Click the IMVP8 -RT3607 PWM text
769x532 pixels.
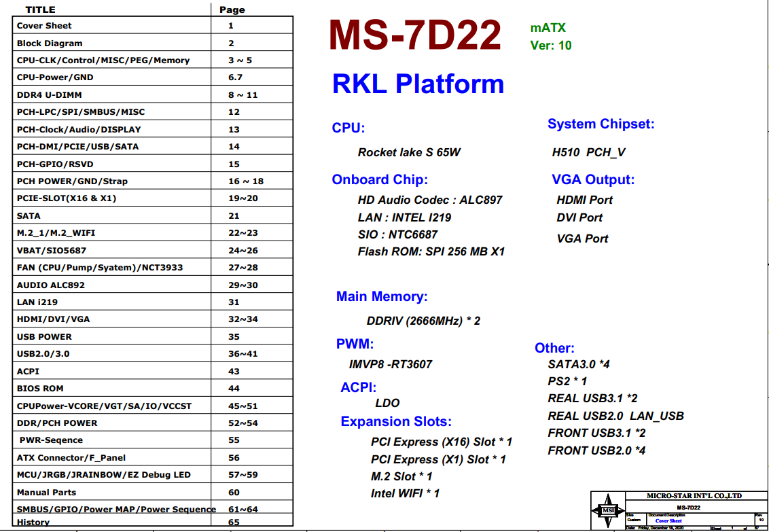pos(391,364)
